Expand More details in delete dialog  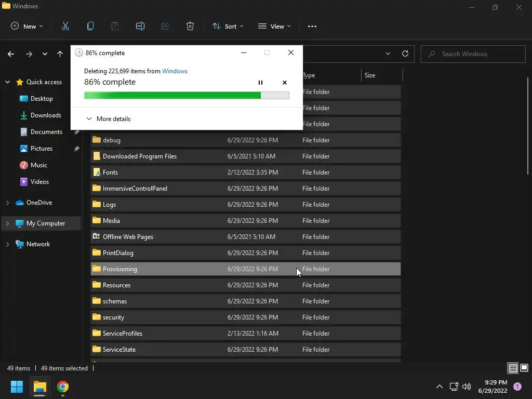pos(108,119)
